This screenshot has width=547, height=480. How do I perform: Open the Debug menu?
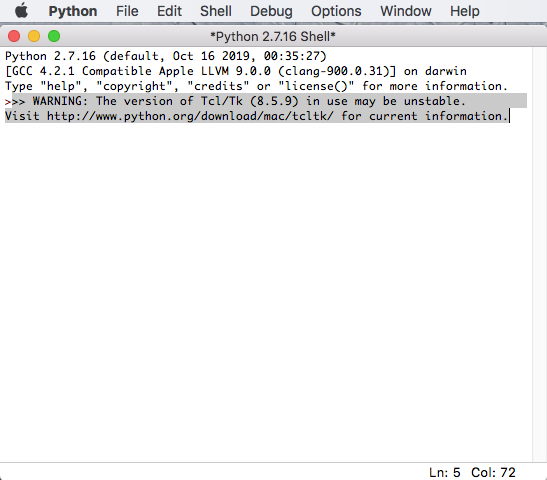[x=271, y=11]
